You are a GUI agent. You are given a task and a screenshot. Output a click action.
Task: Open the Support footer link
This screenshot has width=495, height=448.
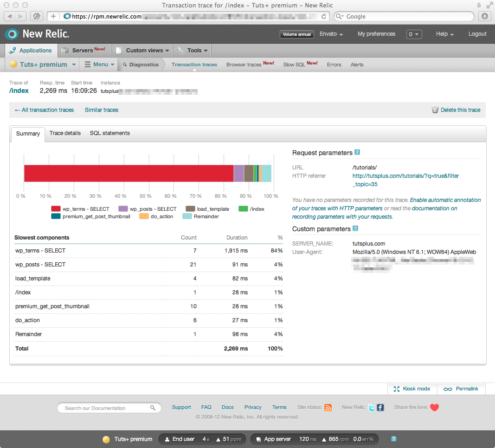coord(181,407)
